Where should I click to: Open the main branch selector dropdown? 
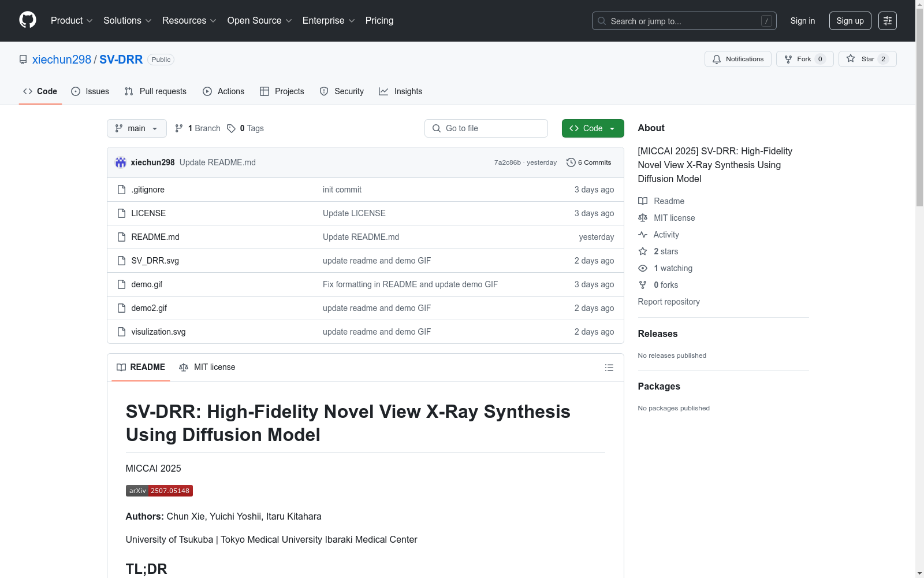tap(137, 128)
